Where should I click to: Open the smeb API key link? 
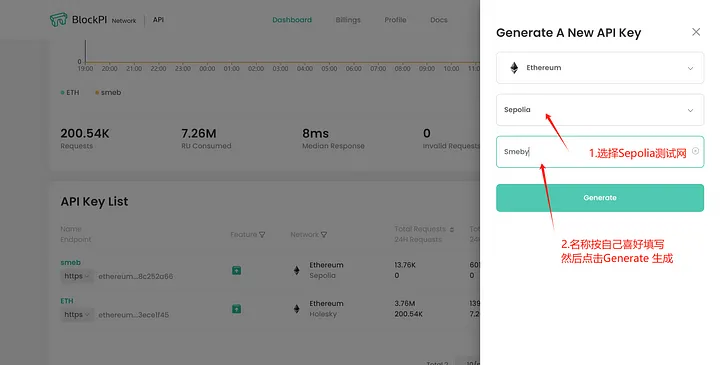[x=71, y=262]
